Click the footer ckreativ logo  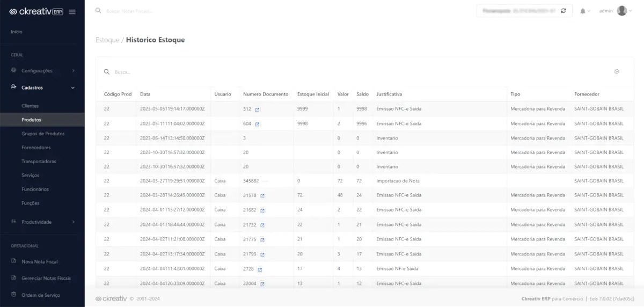111,298
